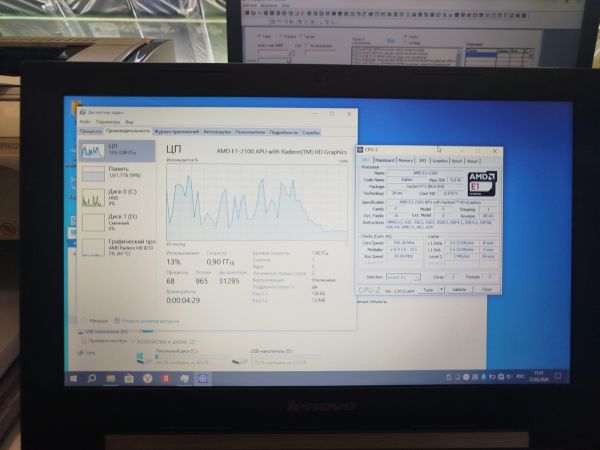Click the 13% usage value
The width and height of the screenshot is (600, 450).
pos(173,262)
